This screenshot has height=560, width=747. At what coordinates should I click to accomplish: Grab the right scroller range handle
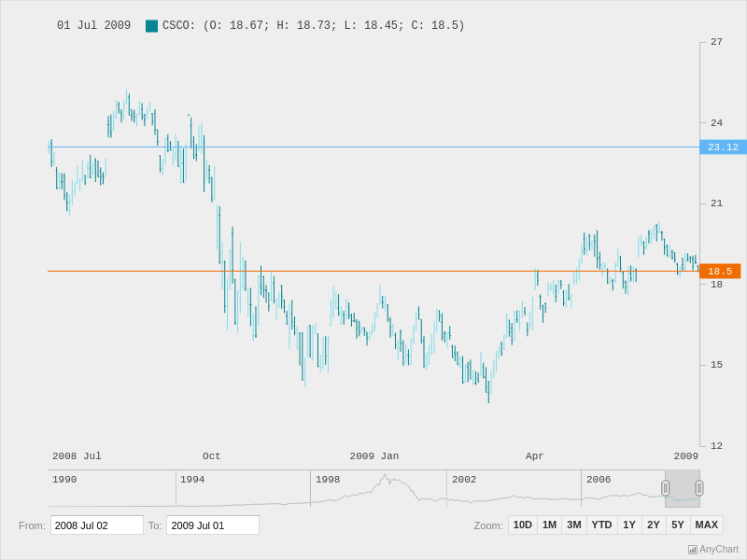click(699, 488)
